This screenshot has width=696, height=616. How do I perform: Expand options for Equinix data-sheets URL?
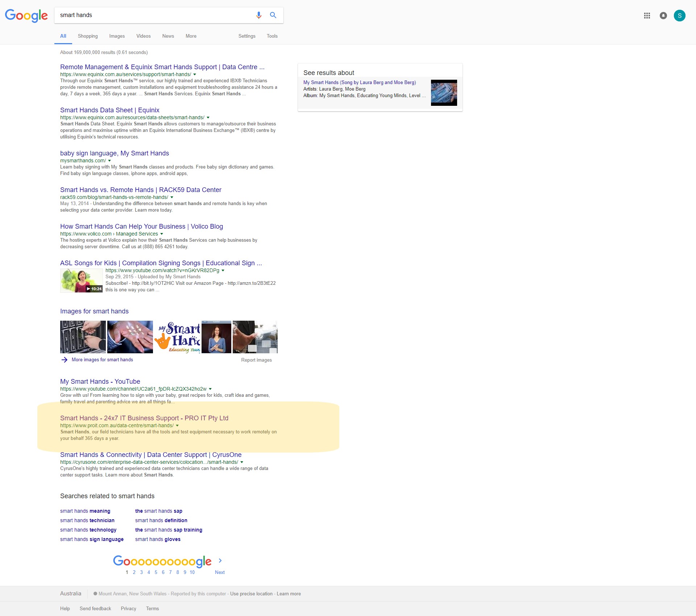pyautogui.click(x=208, y=118)
